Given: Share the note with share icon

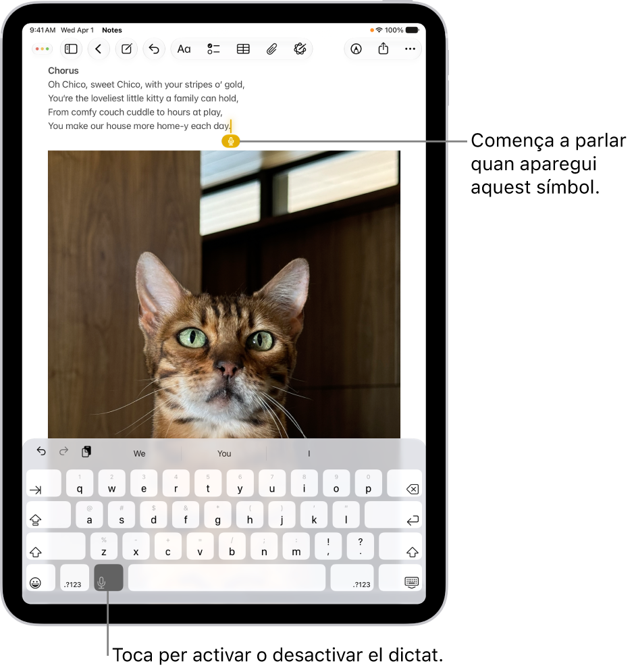Looking at the screenshot, I should (x=384, y=49).
